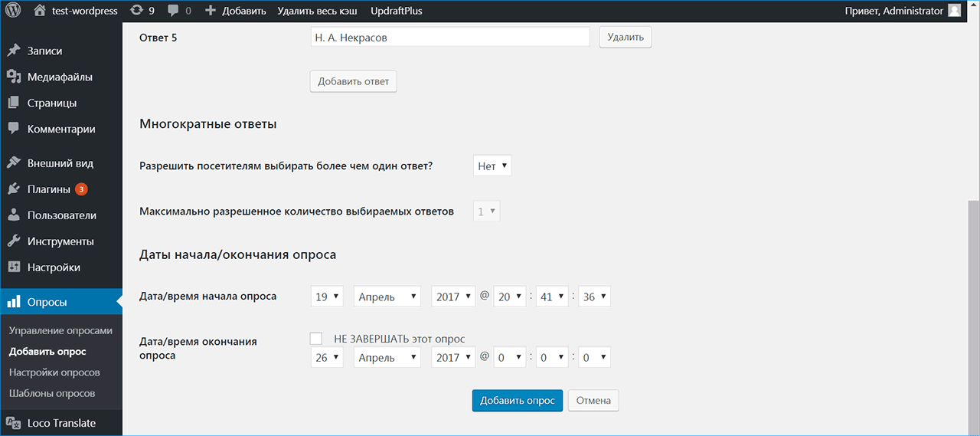Click the Ответ 5 text field
980x436 pixels.
pos(450,38)
